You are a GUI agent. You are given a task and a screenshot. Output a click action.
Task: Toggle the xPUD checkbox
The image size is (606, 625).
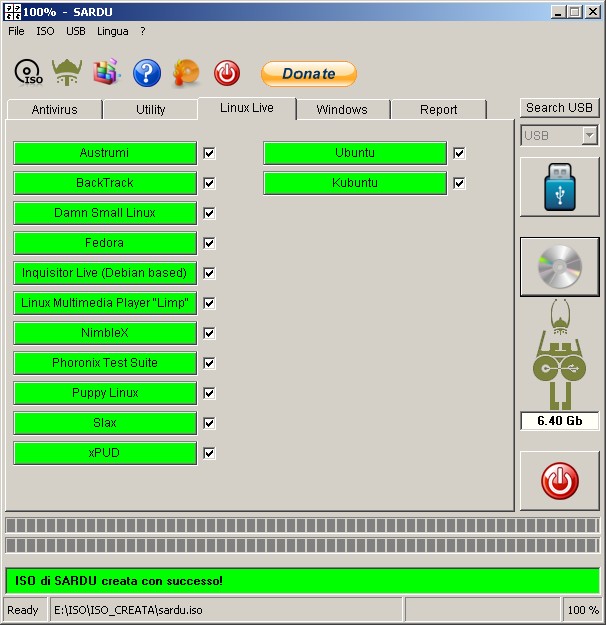(x=209, y=453)
